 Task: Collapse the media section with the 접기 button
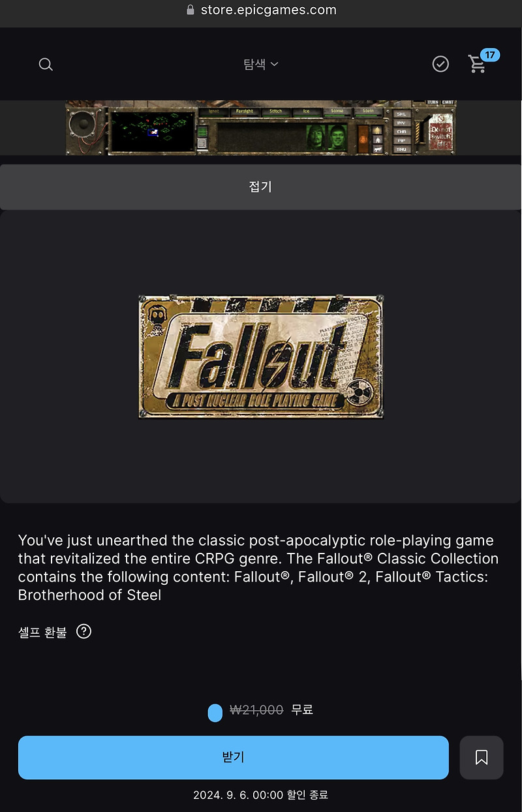260,187
